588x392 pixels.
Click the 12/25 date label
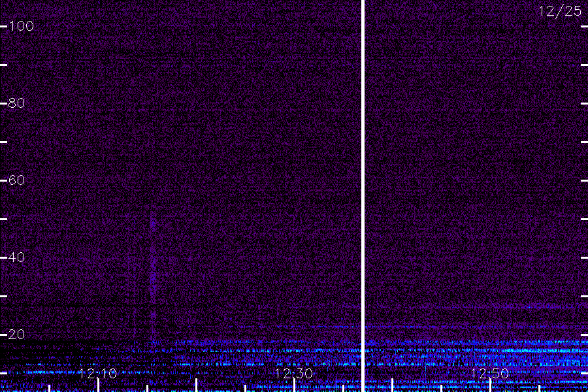(x=561, y=11)
